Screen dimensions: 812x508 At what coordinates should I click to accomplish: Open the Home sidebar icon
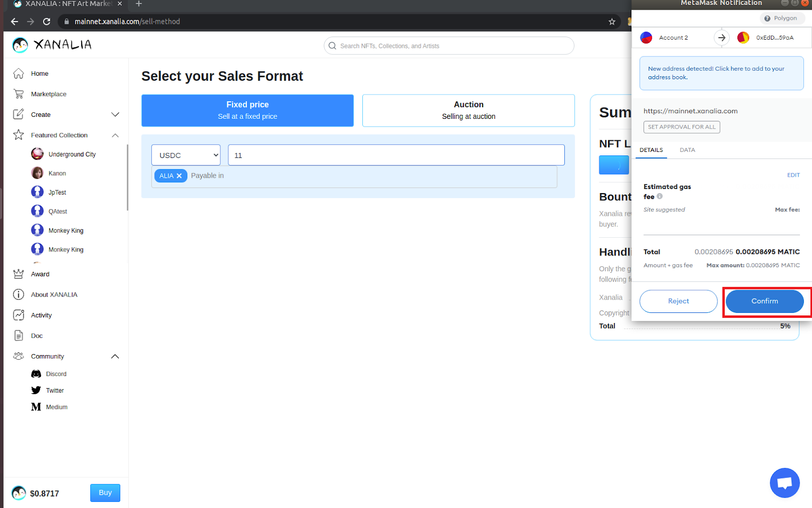[19, 74]
